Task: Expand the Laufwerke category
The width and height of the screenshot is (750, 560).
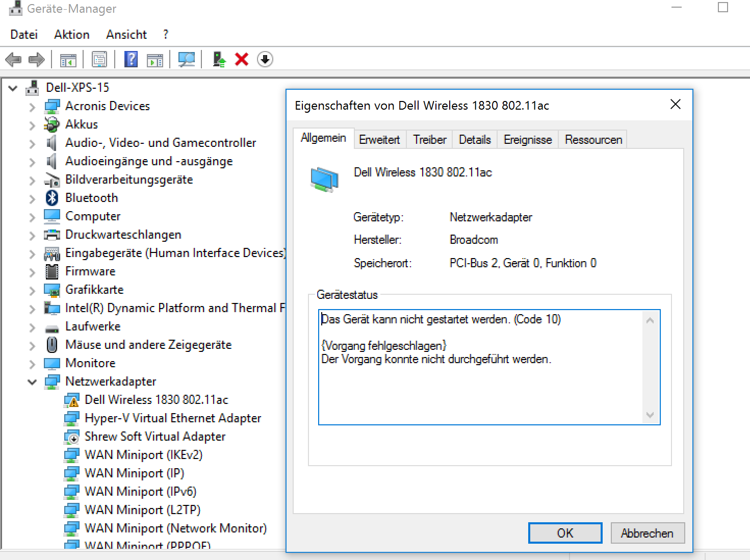Action: 32,327
